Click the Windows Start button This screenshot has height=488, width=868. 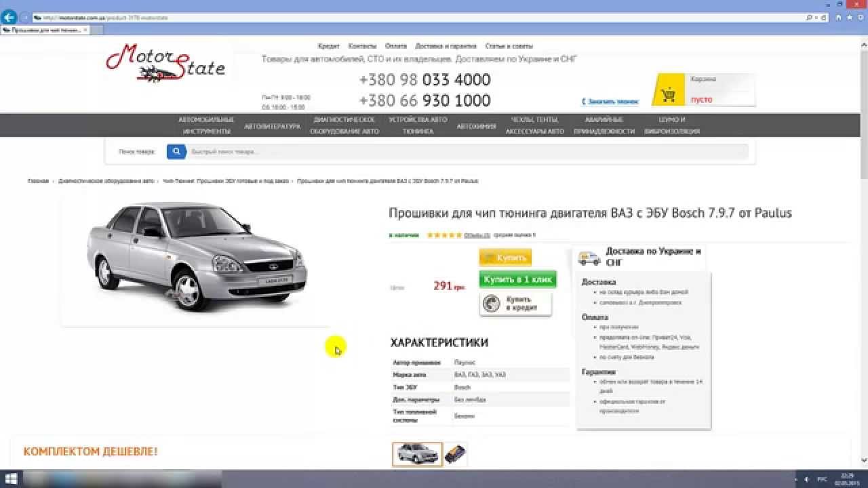pyautogui.click(x=12, y=479)
